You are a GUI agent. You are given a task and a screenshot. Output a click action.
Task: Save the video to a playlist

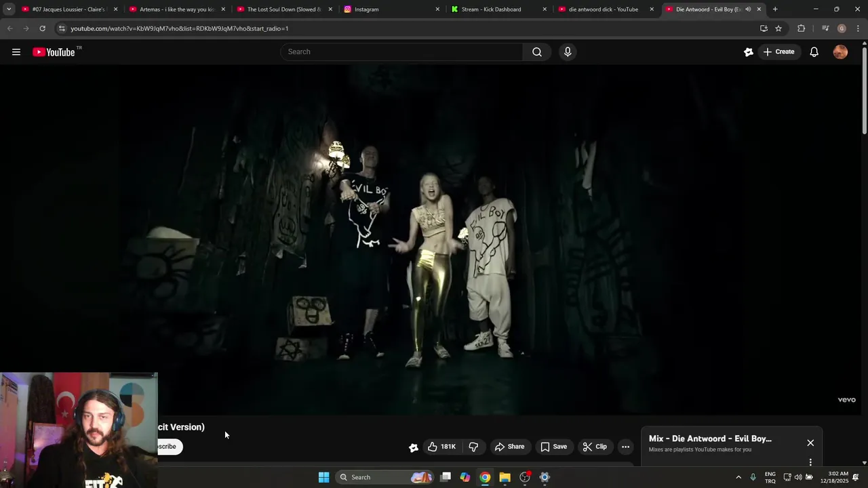(x=553, y=447)
